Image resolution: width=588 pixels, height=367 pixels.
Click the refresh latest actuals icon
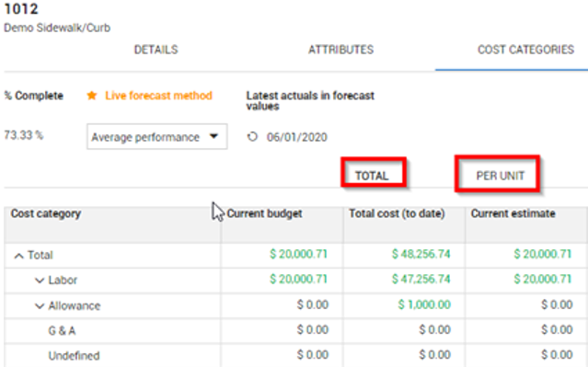coord(252,137)
